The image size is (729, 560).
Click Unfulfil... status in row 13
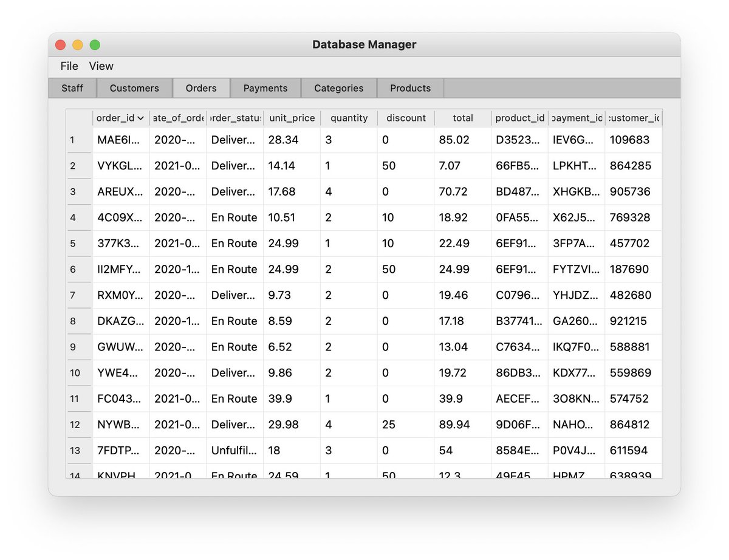click(x=235, y=451)
